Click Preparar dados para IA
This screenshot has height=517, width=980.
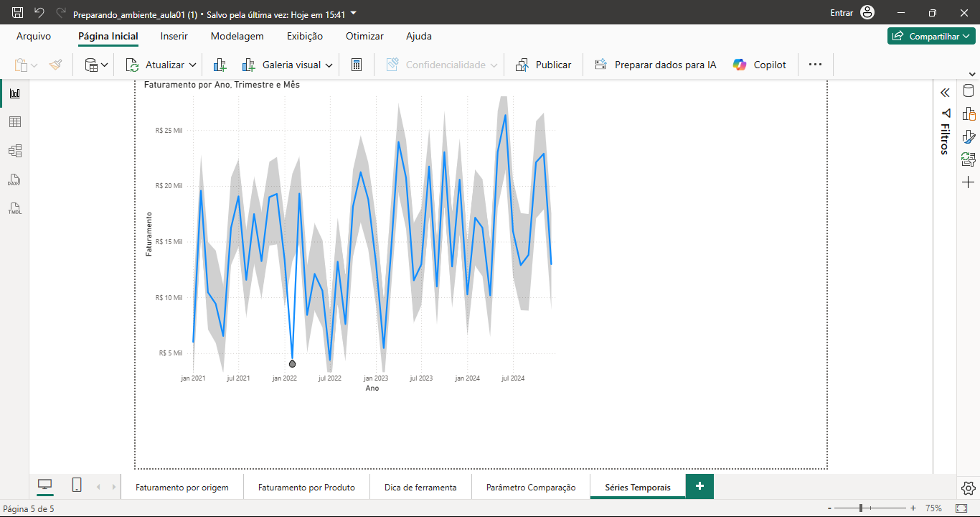click(655, 65)
